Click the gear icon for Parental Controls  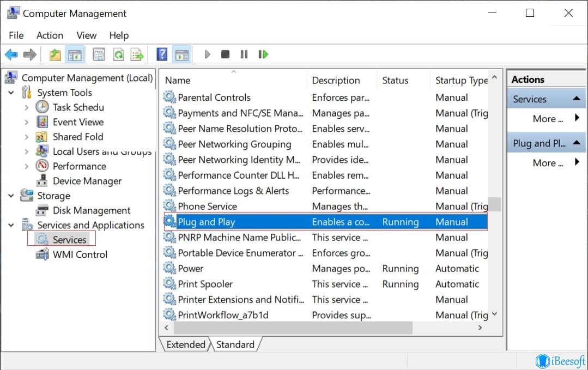point(169,97)
